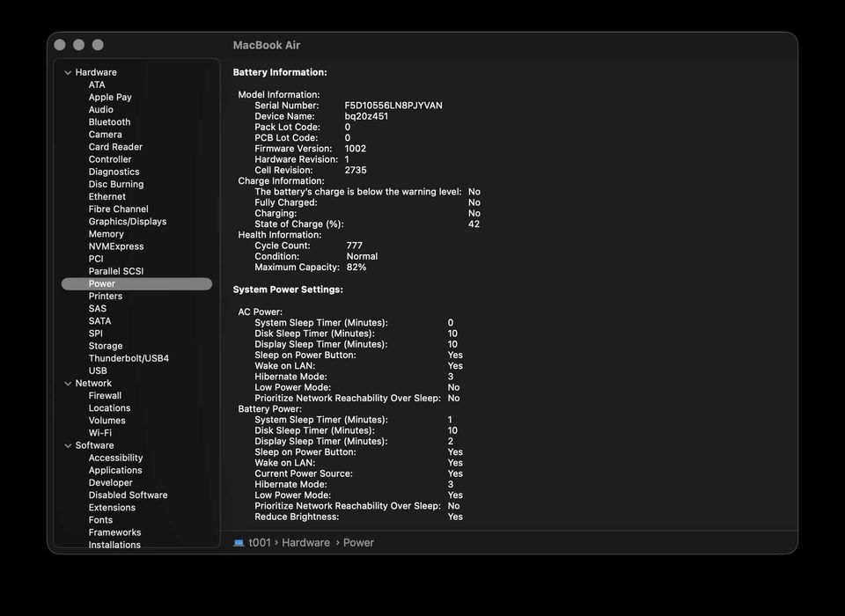Screen dimensions: 845x616
Task: Show the Diagnostics entry
Action: (114, 172)
